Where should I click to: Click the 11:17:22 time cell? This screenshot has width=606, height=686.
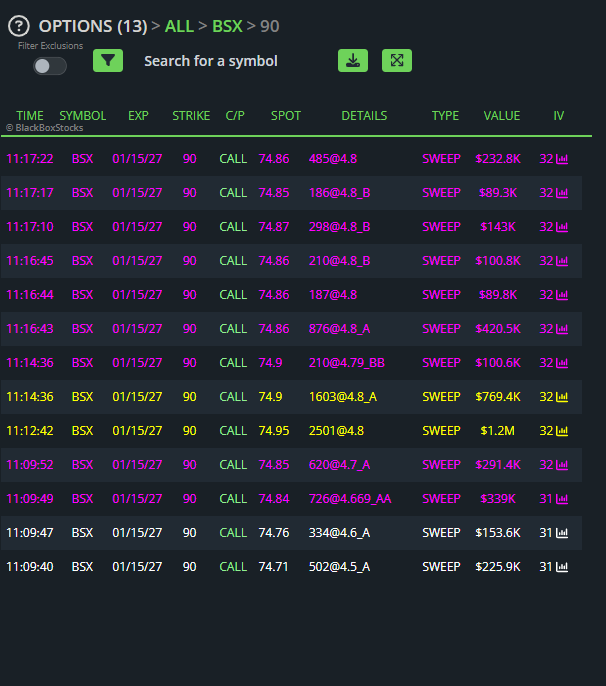tap(30, 159)
